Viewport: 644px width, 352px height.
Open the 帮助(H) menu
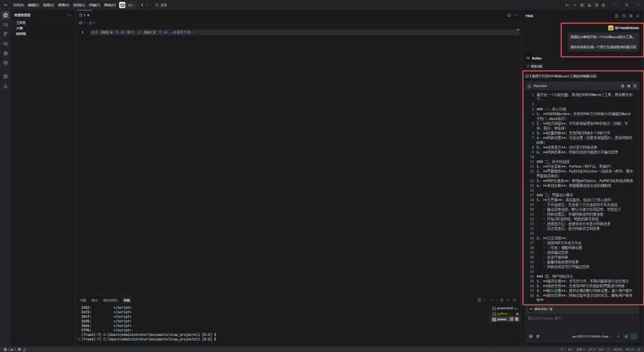[x=110, y=5]
